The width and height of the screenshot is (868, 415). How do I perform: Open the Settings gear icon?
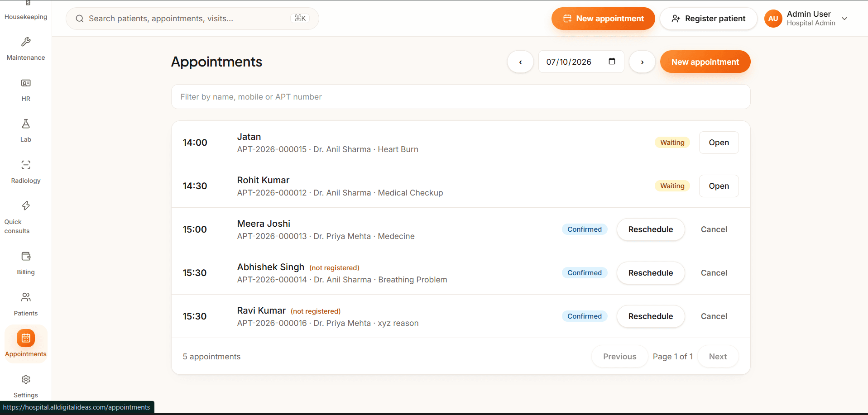click(x=26, y=379)
